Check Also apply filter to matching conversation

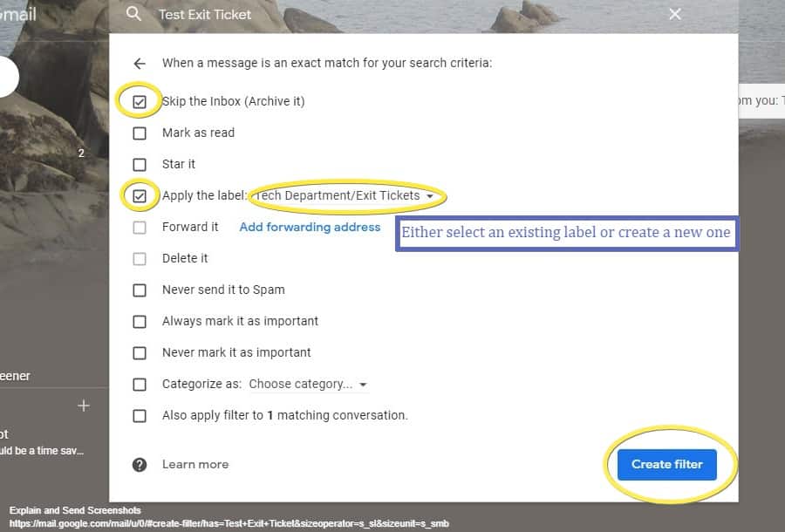(x=140, y=415)
